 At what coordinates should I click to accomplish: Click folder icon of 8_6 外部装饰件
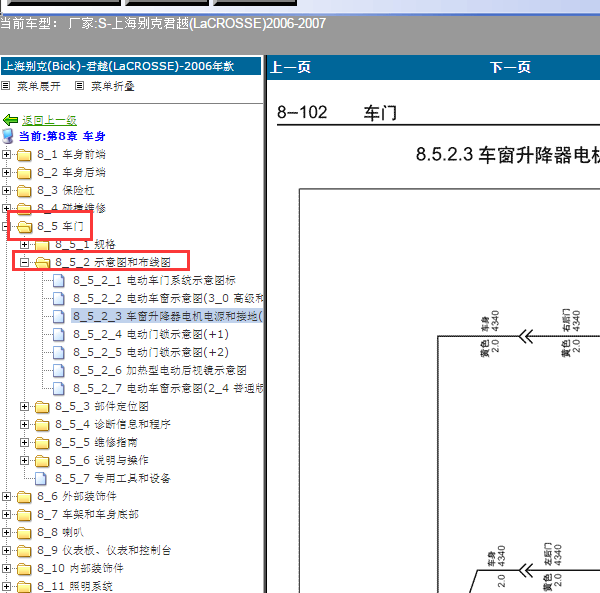24,497
